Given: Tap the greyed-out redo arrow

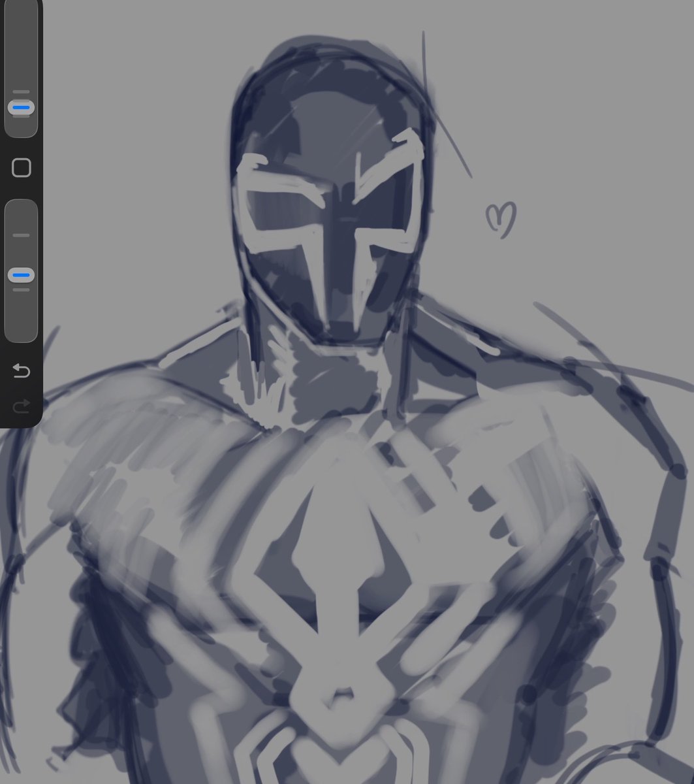Looking at the screenshot, I should click(x=22, y=408).
